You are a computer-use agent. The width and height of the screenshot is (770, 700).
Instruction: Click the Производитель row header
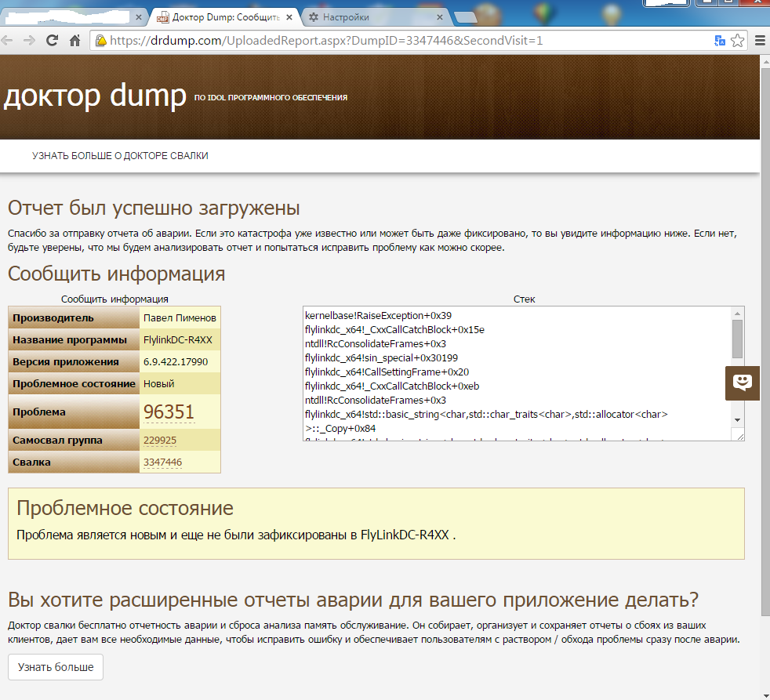tap(74, 317)
